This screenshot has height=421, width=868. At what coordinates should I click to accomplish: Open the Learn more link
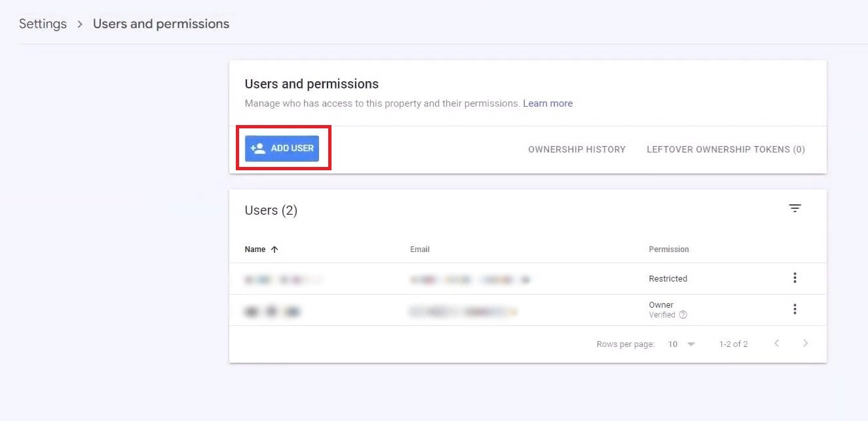click(x=547, y=103)
